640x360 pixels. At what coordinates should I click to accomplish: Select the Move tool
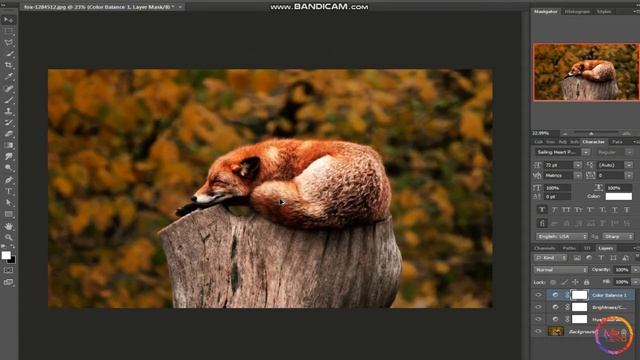tap(8, 20)
